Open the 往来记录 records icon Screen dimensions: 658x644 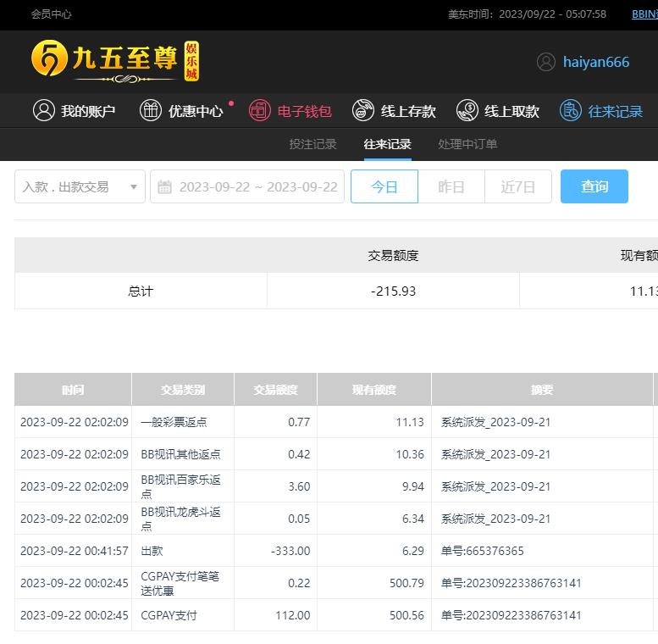[x=571, y=111]
